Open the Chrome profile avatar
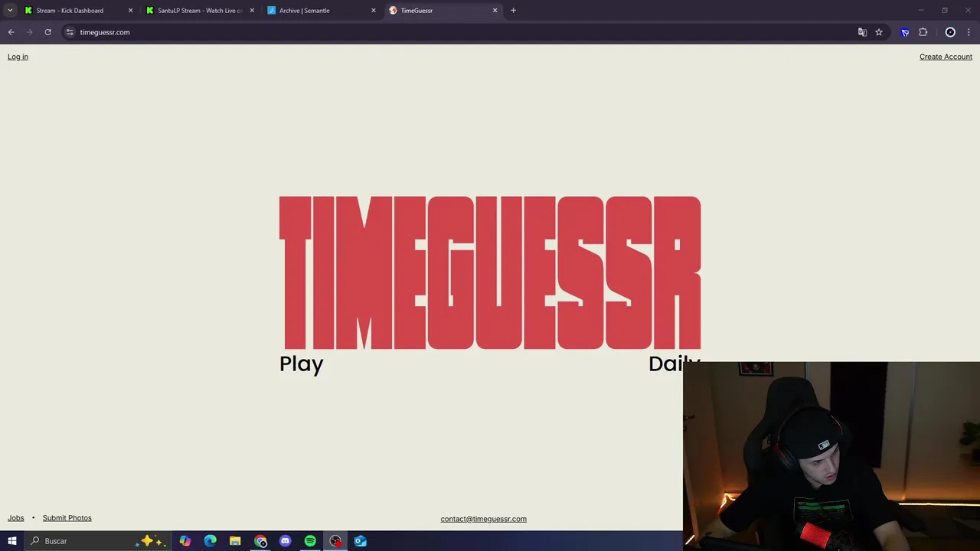This screenshot has width=980, height=551. (x=950, y=32)
